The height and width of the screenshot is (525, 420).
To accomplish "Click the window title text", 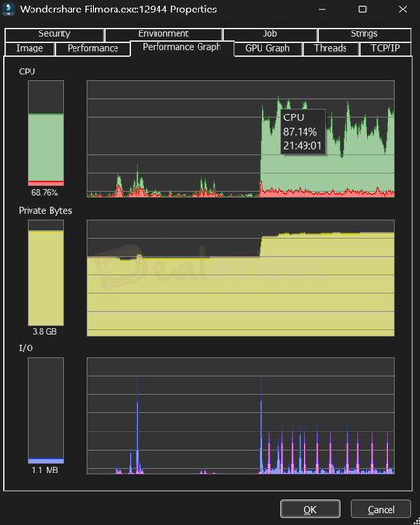I will pos(118,10).
